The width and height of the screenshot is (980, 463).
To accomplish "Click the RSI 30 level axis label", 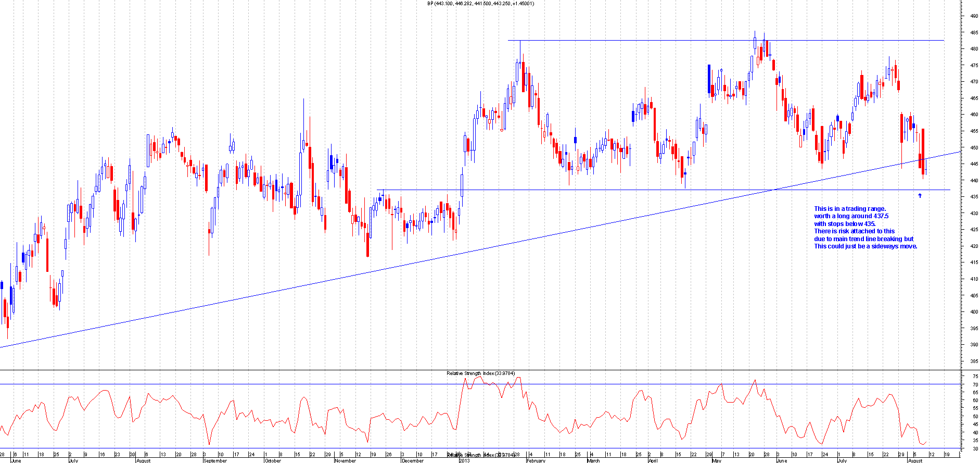I will 973,448.
